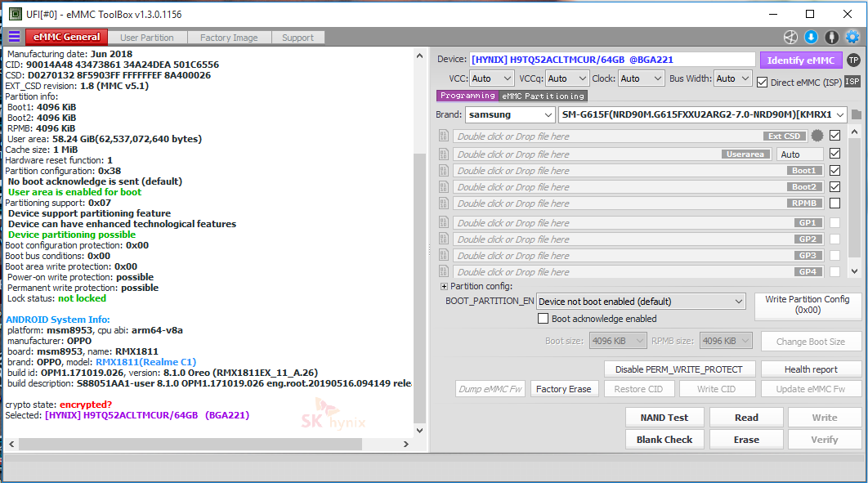Viewport: 868px width, 483px height.
Task: Click the UFI application icon in title bar
Action: pos(15,14)
